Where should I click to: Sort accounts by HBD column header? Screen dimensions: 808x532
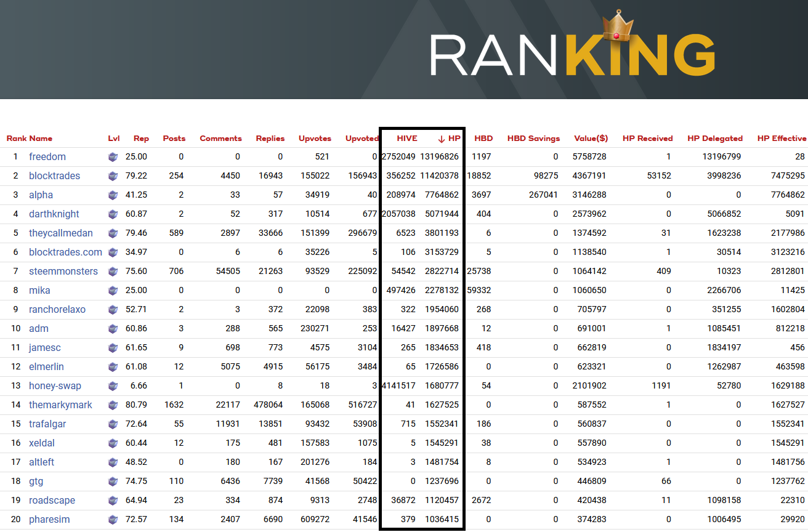483,139
